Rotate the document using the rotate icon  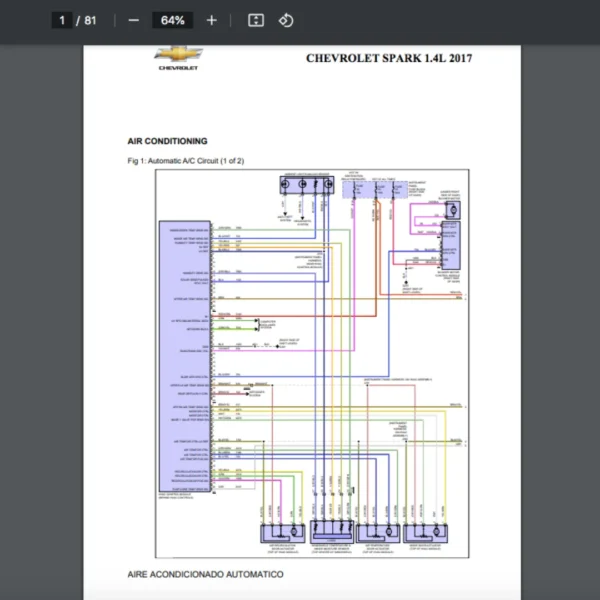pos(285,20)
